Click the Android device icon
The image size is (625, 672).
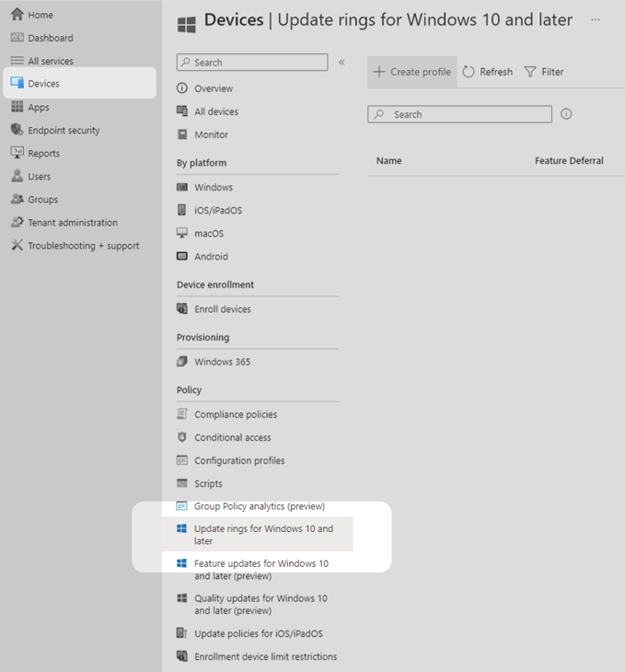(x=182, y=256)
